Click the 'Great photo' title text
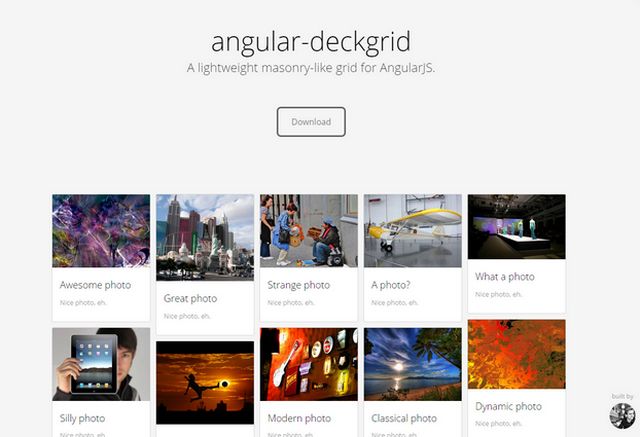 [190, 299]
